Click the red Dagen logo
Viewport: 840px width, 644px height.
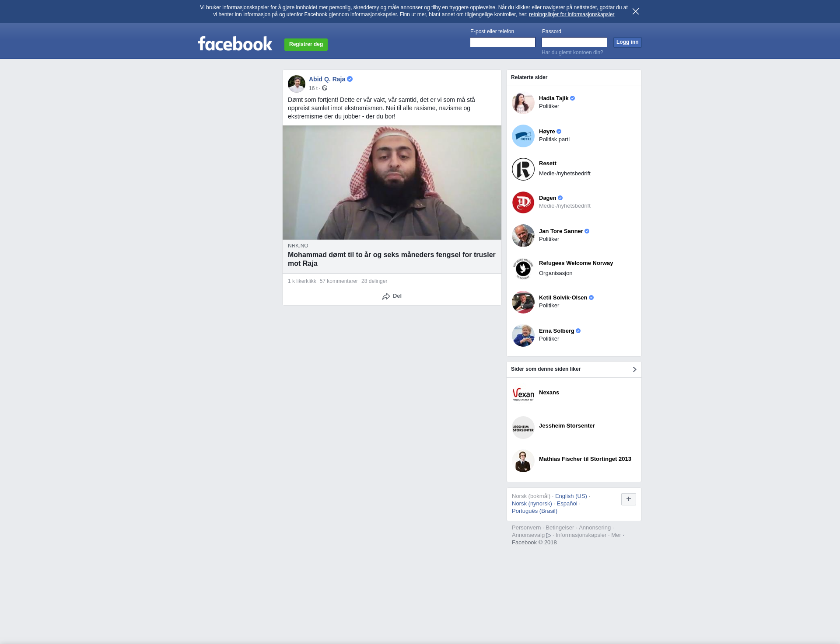pyautogui.click(x=523, y=202)
